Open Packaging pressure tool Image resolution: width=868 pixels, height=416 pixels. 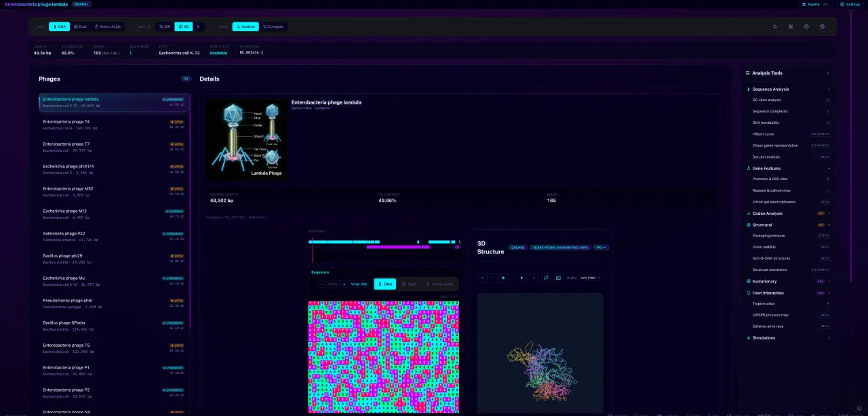coord(791,236)
